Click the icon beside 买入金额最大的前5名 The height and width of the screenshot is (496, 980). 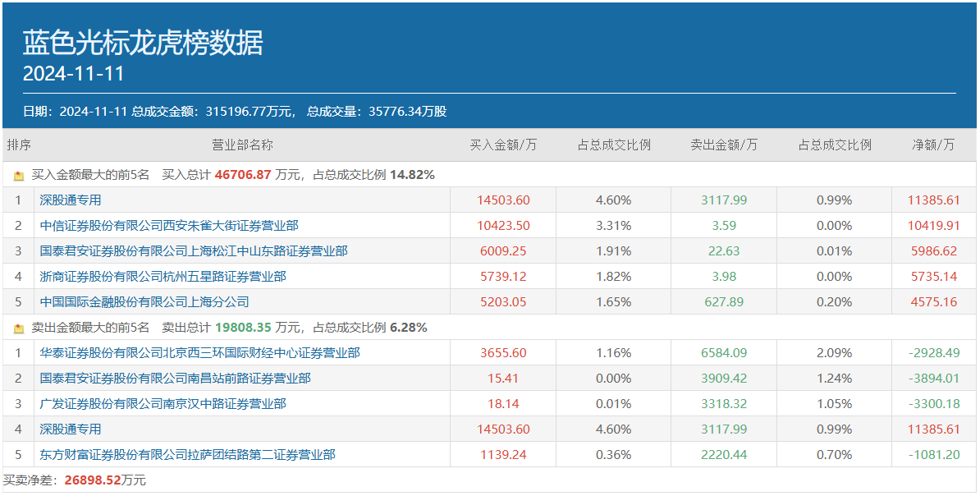pos(19,176)
